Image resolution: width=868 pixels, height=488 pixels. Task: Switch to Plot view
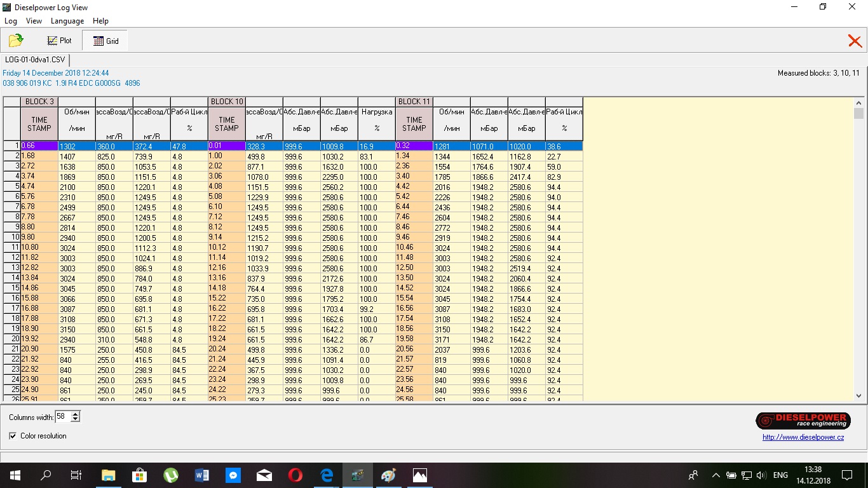pyautogui.click(x=59, y=41)
